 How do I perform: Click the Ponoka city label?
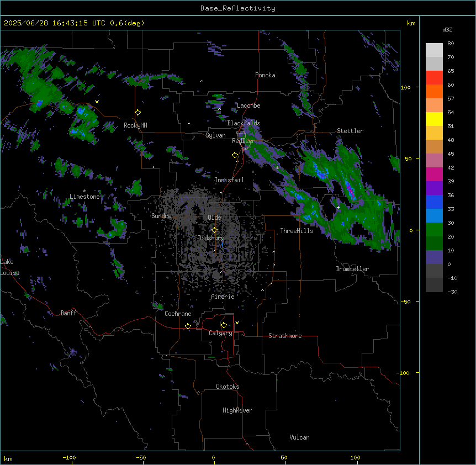click(265, 75)
